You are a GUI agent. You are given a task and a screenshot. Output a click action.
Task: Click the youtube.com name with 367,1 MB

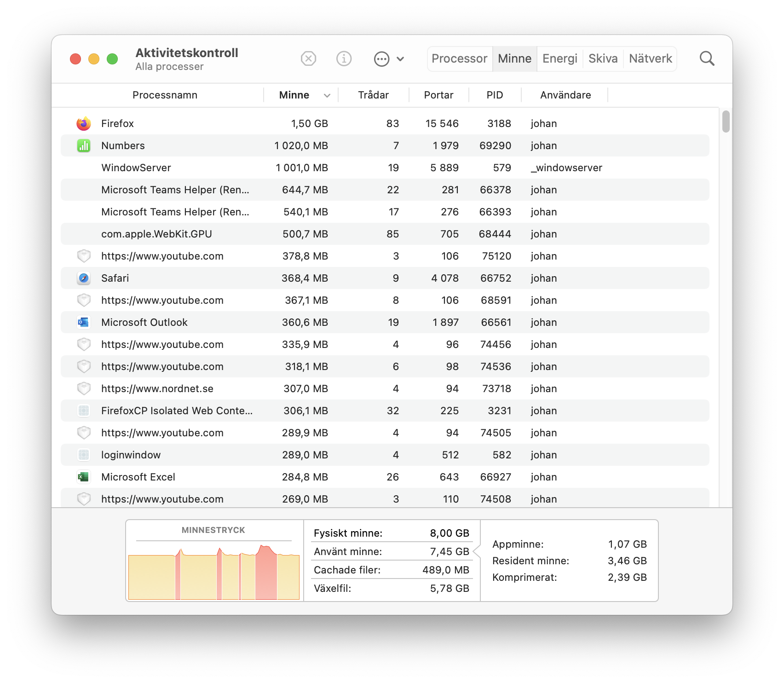[162, 300]
